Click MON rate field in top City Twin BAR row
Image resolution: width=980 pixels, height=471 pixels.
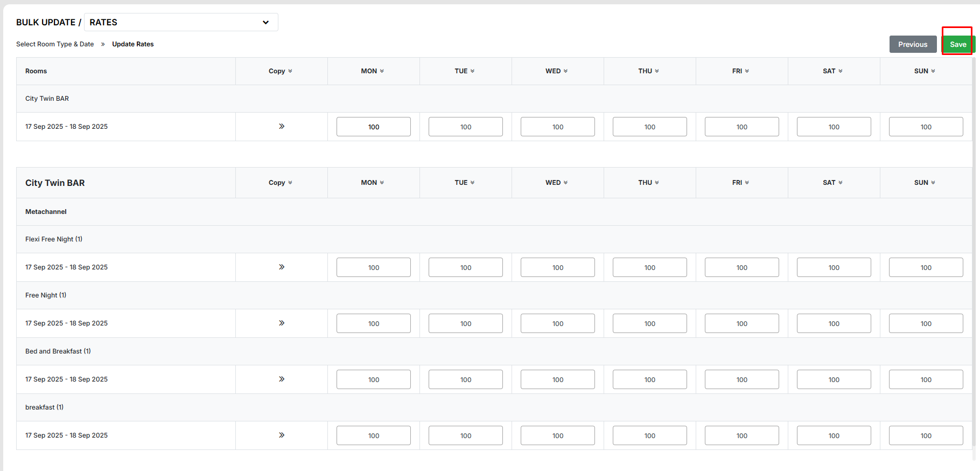pyautogui.click(x=374, y=127)
